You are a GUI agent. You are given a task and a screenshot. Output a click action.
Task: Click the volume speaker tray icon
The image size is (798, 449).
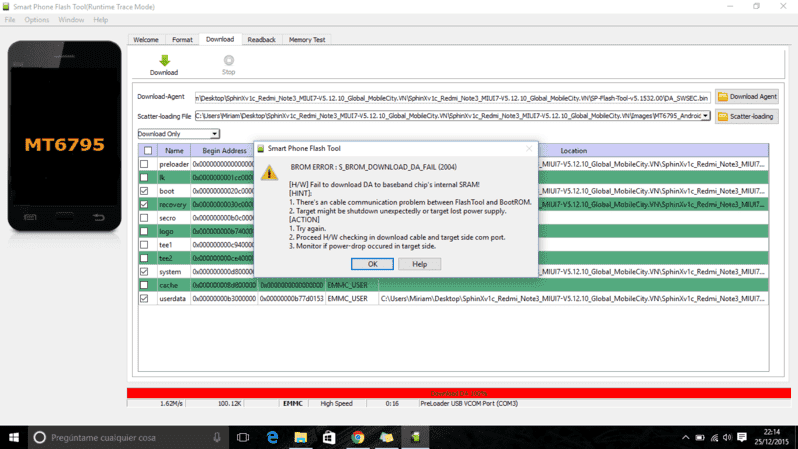[x=727, y=437]
